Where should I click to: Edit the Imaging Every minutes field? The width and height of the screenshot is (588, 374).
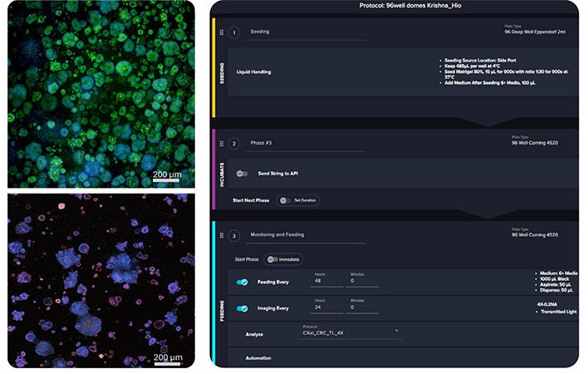tap(362, 308)
